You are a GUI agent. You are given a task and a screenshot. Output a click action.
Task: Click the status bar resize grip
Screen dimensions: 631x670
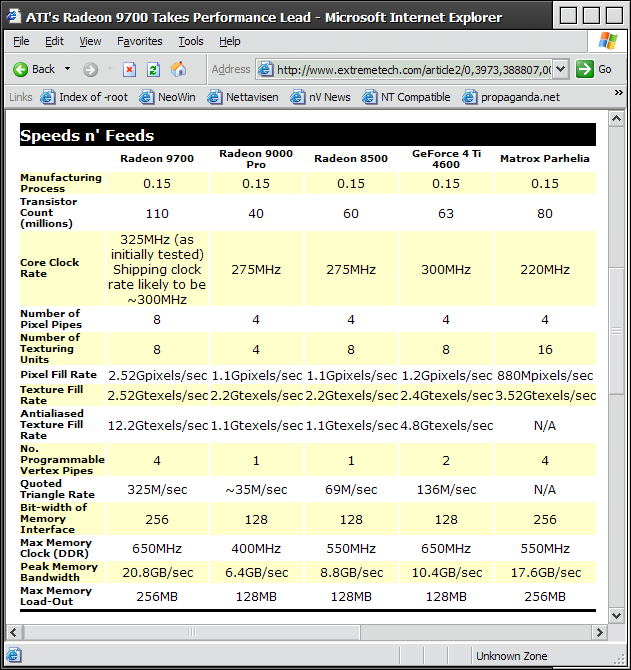[x=619, y=658]
